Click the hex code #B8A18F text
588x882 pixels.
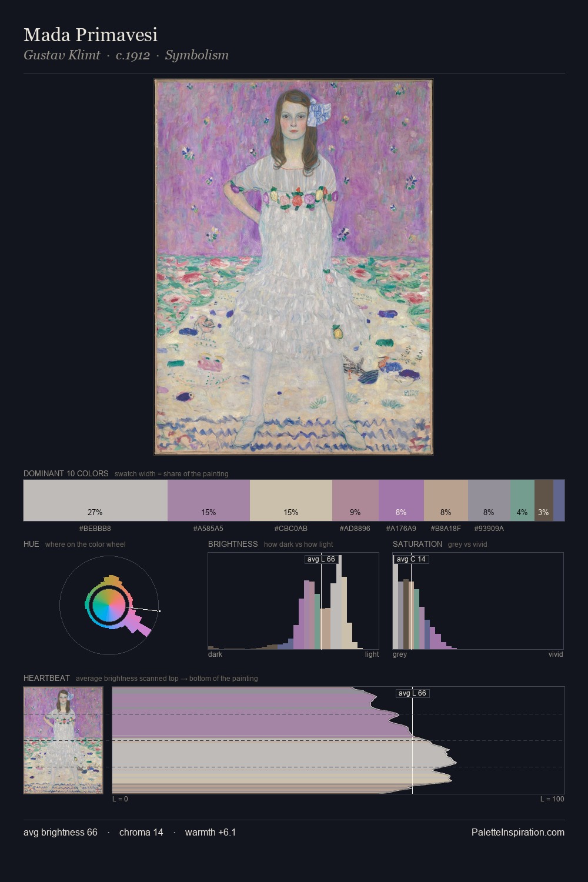(x=446, y=528)
